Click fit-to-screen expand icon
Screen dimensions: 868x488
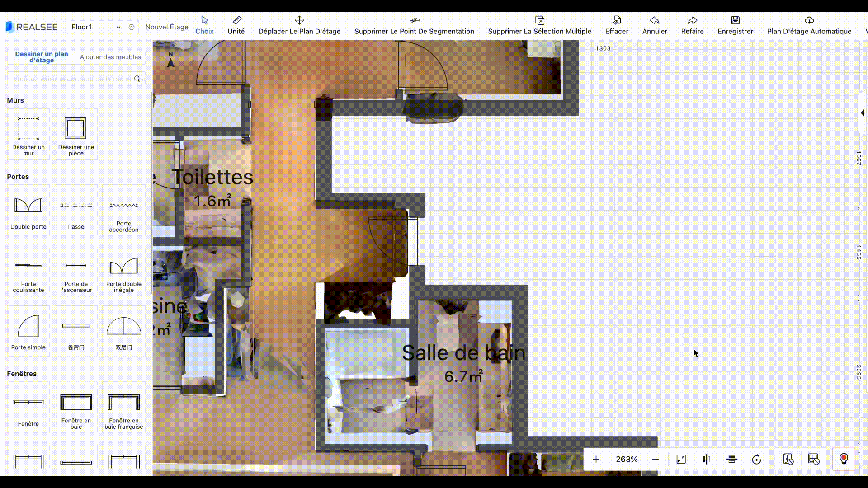[x=681, y=460]
